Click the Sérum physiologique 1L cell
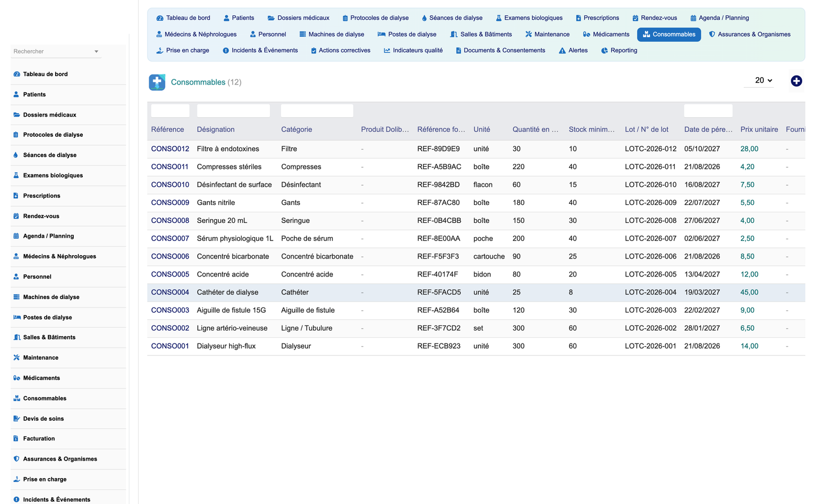Screen dimensions: 814x504 tap(235, 239)
